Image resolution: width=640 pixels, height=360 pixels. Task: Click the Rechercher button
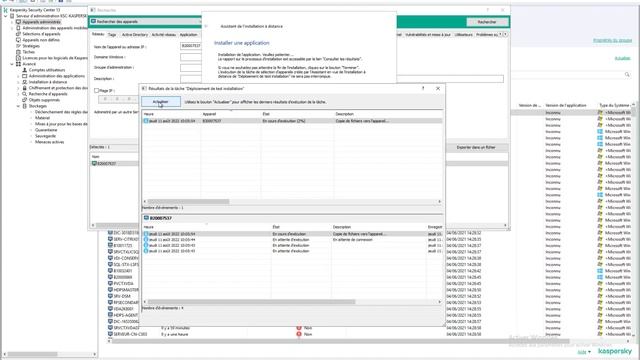coord(487,22)
